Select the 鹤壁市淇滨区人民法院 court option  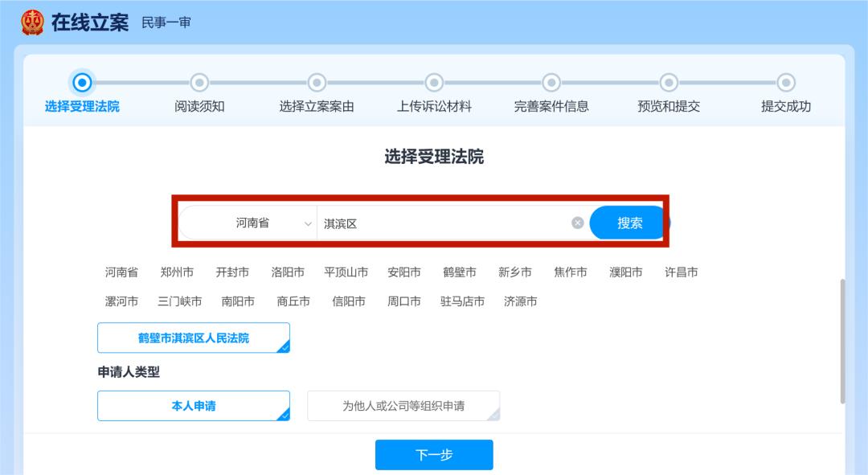click(194, 338)
